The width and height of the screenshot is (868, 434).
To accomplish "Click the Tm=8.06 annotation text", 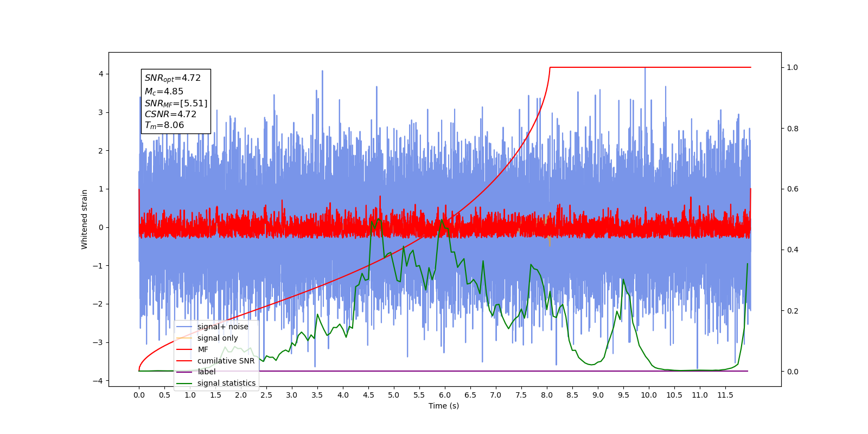I will click(x=164, y=125).
